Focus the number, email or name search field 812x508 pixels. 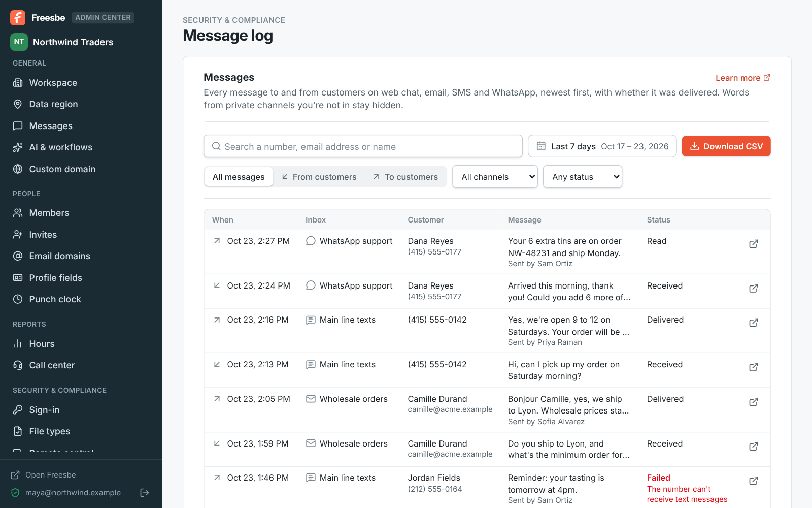363,146
